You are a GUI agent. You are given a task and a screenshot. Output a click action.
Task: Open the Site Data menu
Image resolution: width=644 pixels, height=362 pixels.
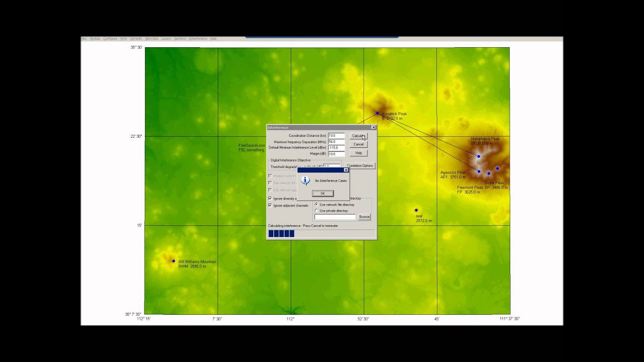pos(151,39)
